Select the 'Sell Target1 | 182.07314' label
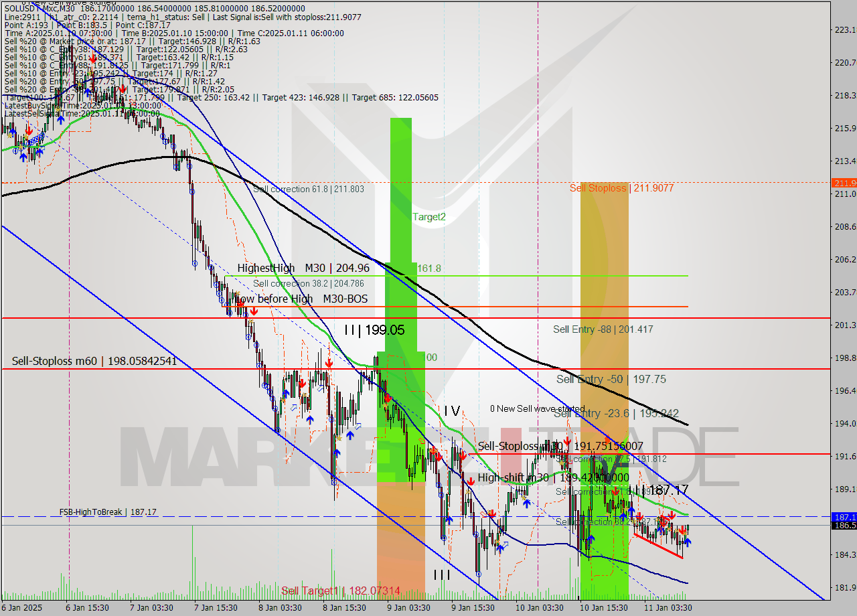The image size is (857, 616). [341, 591]
